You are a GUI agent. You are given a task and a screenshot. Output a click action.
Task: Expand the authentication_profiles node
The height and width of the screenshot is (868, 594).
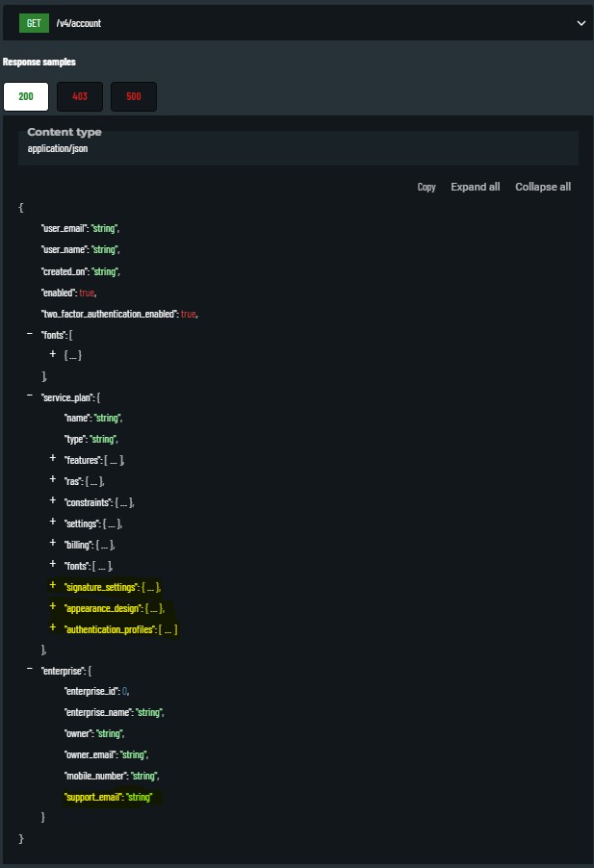click(x=53, y=628)
